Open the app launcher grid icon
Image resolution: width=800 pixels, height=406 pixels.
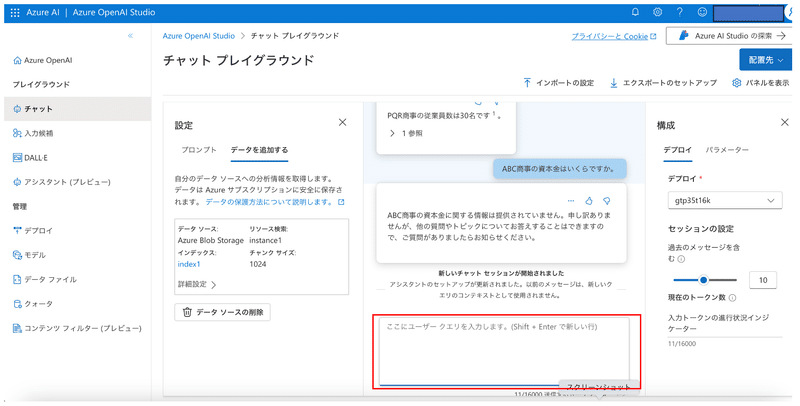pos(15,12)
